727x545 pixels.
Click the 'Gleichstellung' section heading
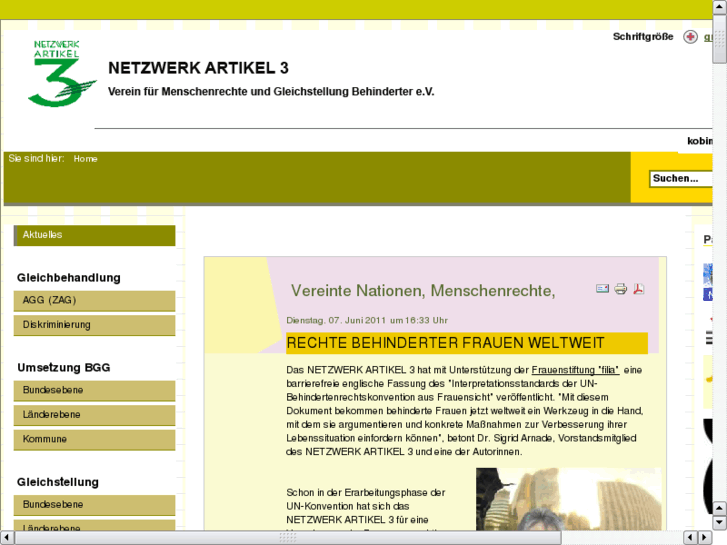[57, 482]
